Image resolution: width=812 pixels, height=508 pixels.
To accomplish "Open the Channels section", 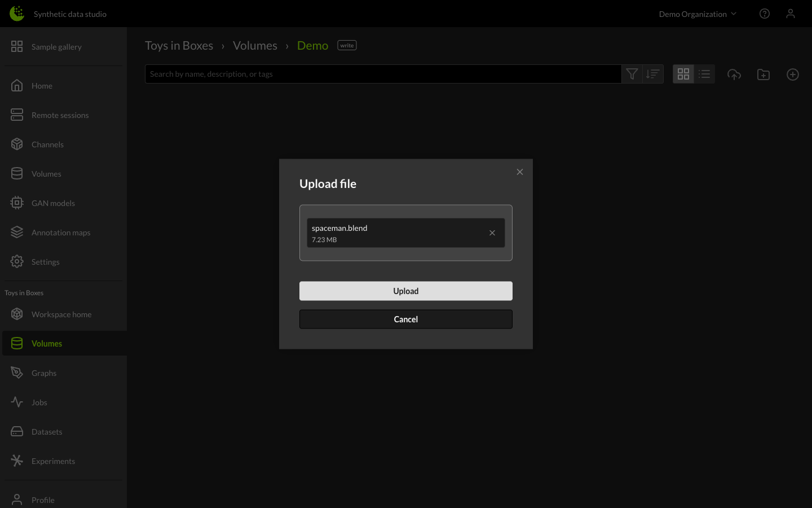I will [x=47, y=144].
